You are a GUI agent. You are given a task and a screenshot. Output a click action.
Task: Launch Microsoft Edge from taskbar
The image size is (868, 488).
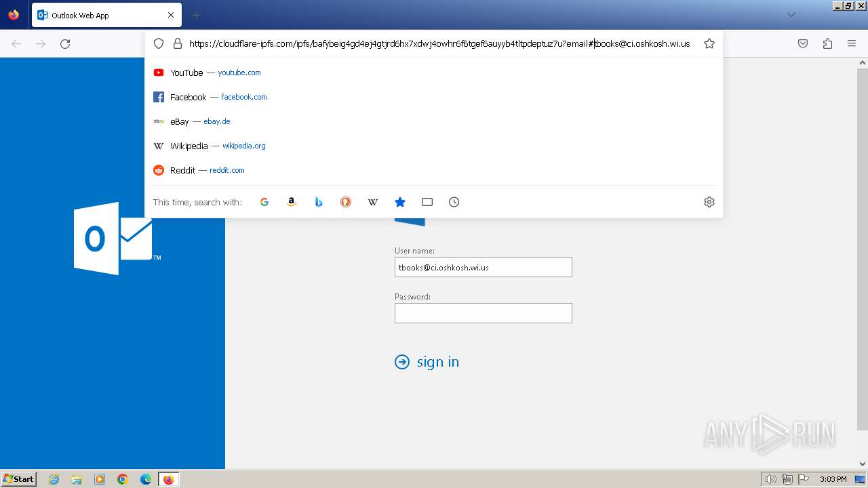click(146, 479)
